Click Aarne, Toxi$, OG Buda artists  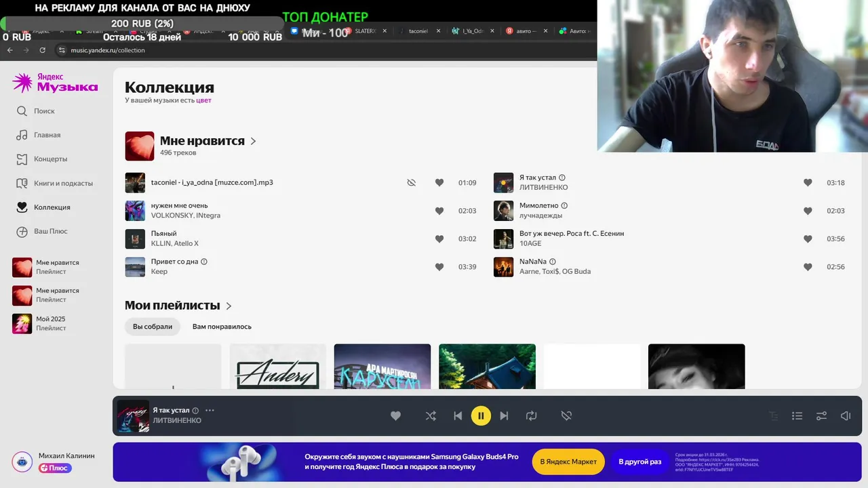tap(555, 272)
